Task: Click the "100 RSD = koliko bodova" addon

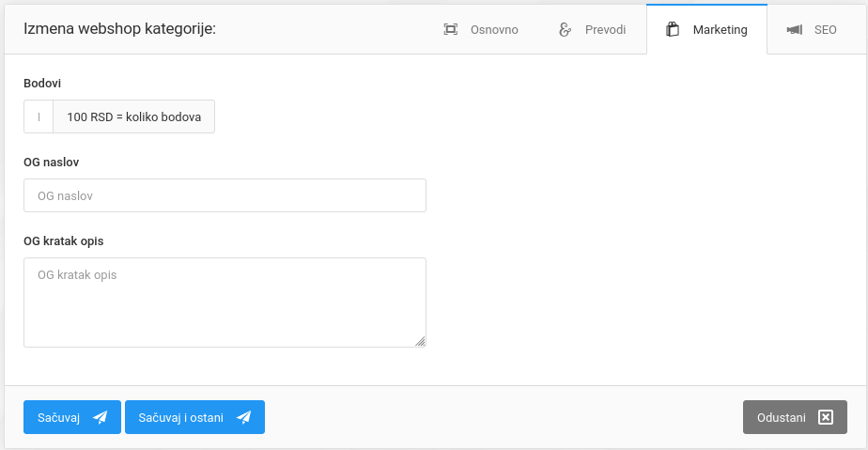Action: [x=134, y=116]
